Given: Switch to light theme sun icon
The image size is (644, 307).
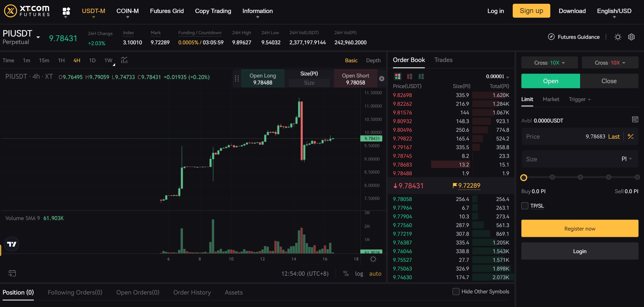Looking at the screenshot, I should 618,37.
